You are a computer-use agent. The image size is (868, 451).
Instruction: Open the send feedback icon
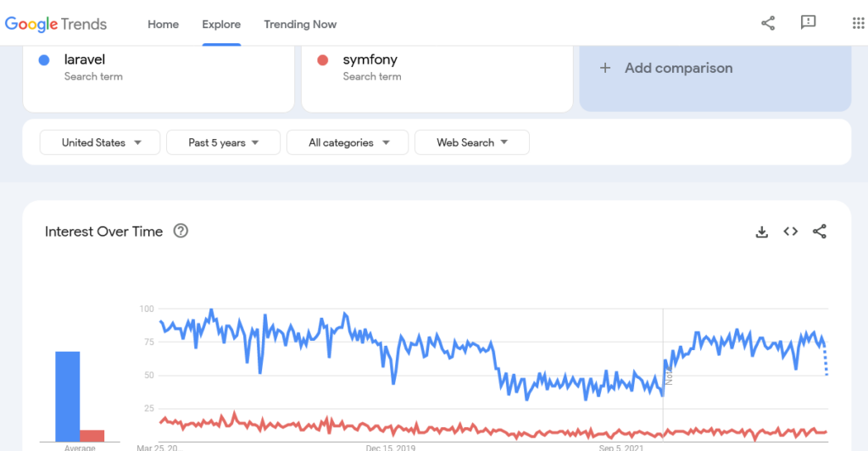pos(808,22)
